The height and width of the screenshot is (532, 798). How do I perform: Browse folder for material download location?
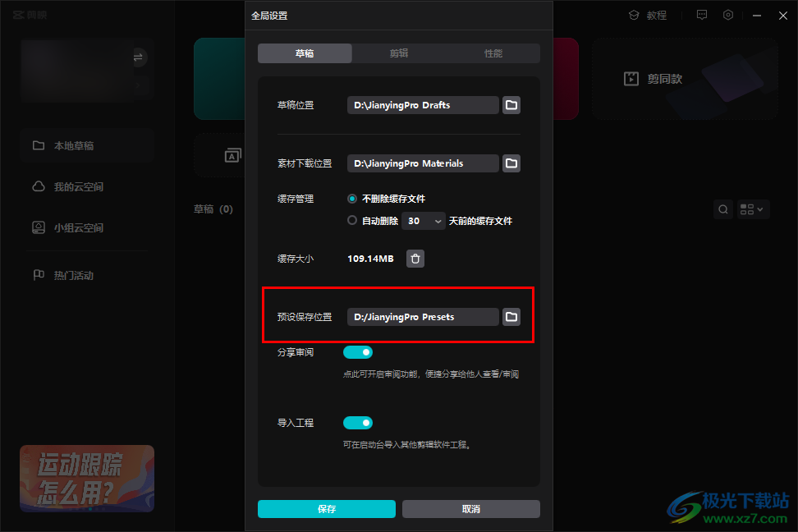(511, 163)
